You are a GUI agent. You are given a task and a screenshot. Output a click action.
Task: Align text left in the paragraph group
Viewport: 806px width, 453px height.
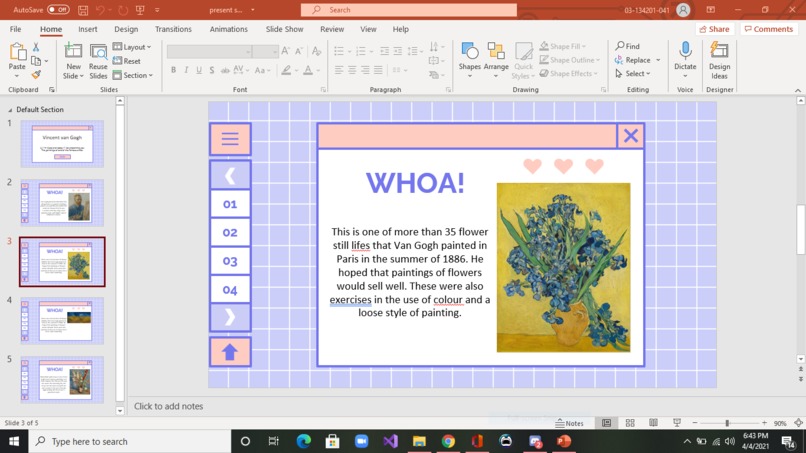338,70
